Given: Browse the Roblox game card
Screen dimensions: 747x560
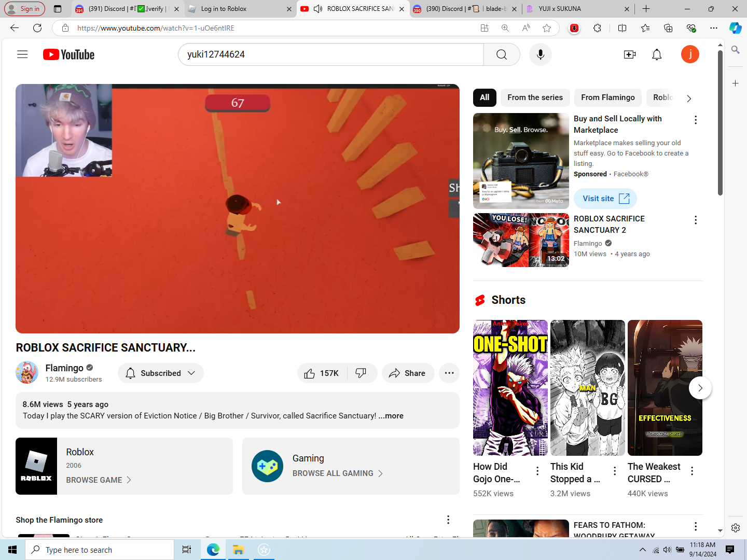Looking at the screenshot, I should point(124,466).
